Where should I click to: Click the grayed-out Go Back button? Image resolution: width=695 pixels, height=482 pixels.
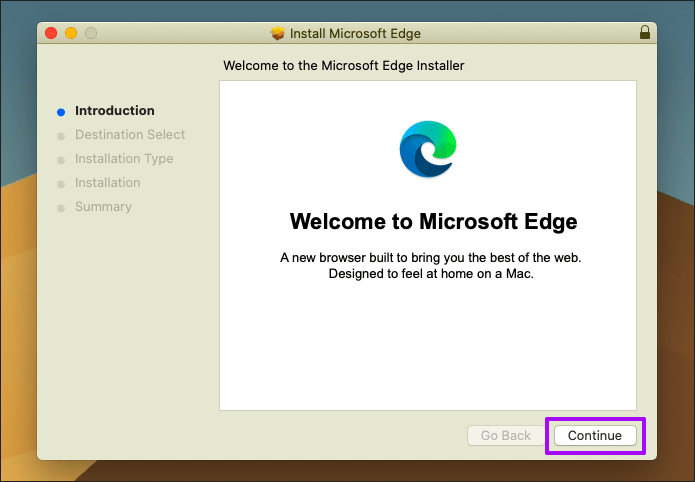point(506,436)
